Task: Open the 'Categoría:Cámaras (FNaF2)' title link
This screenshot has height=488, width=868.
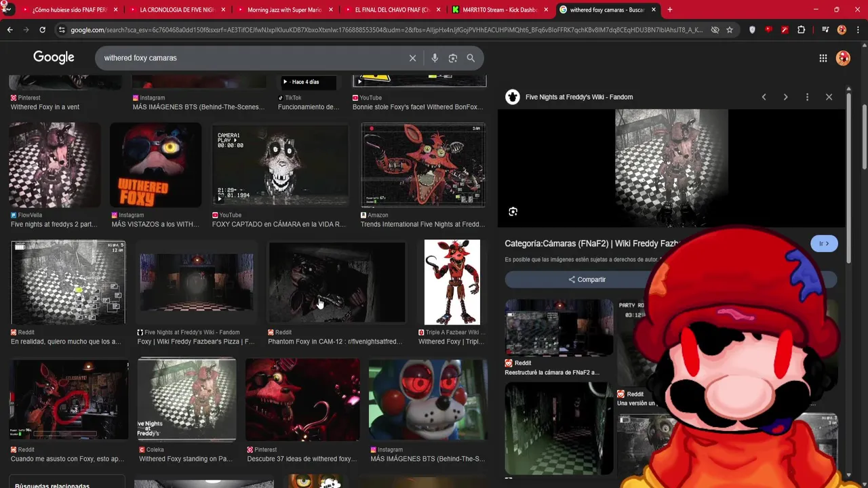Action: pos(591,243)
